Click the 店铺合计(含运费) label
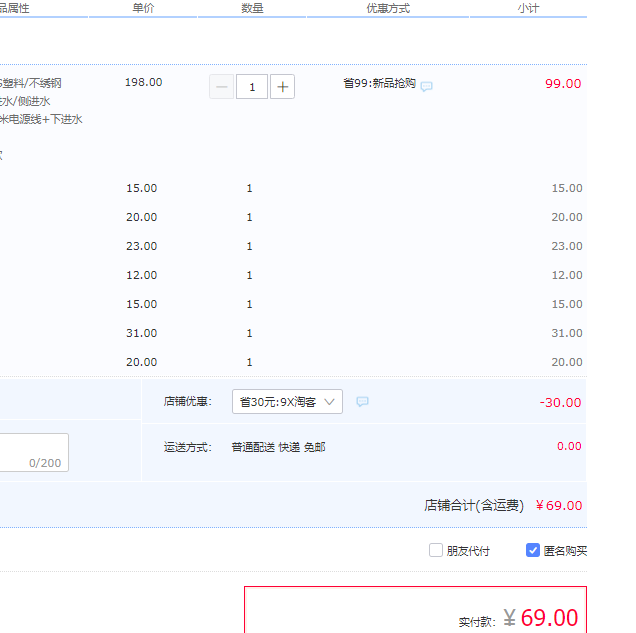This screenshot has height=633, width=636. coord(474,506)
